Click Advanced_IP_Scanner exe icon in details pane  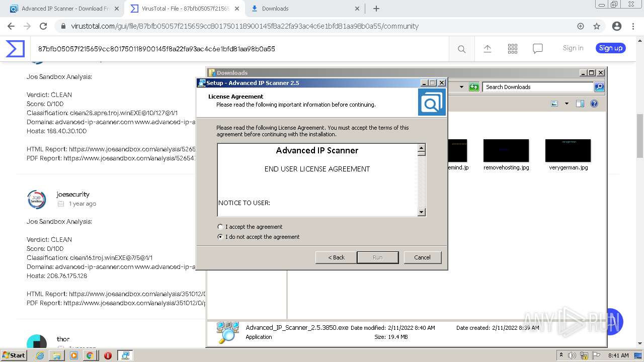point(227,332)
